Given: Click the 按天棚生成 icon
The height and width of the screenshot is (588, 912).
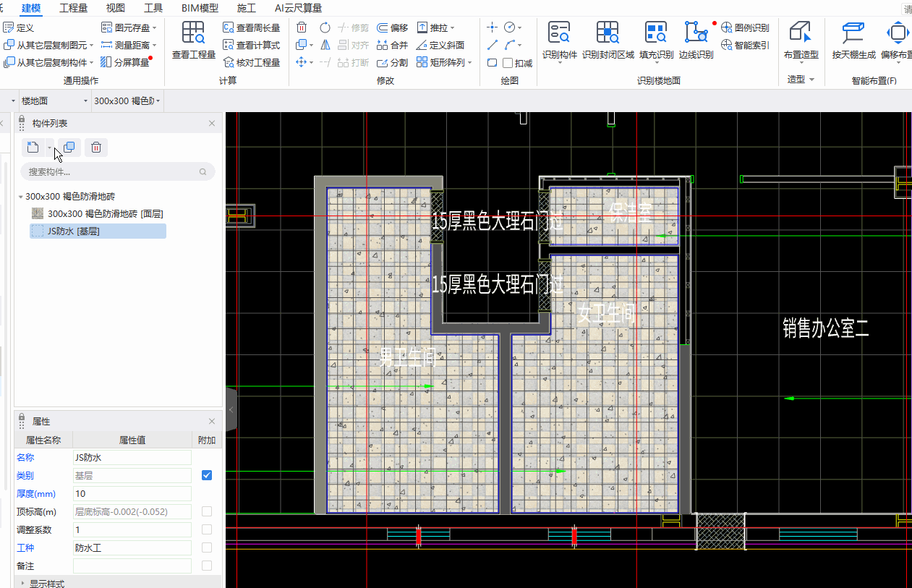Looking at the screenshot, I should (853, 41).
